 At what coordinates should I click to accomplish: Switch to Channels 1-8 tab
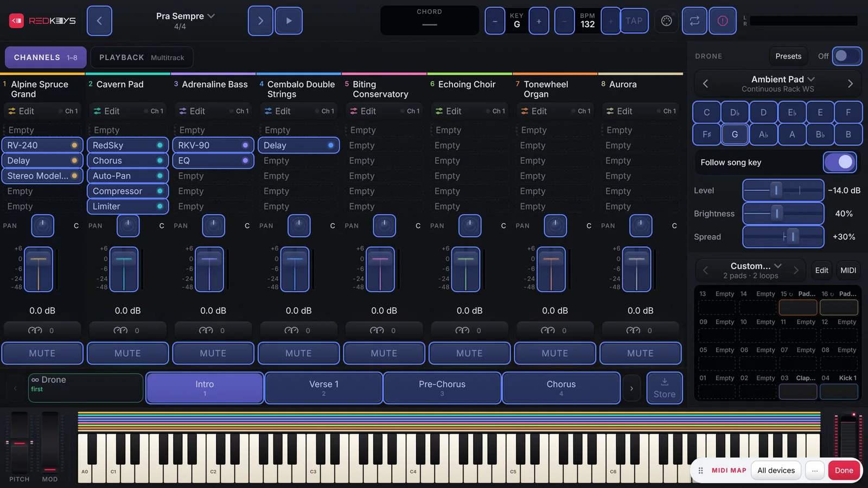point(46,57)
